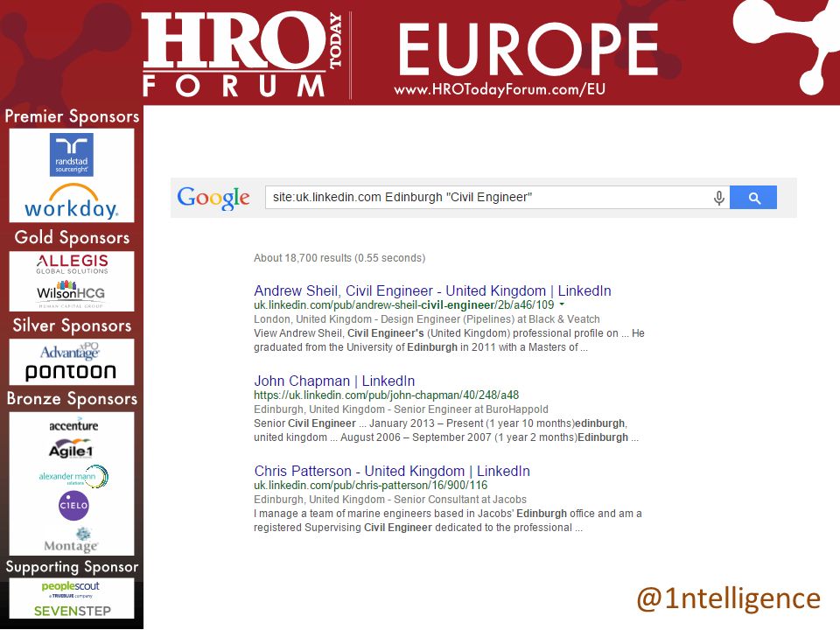Click the Gold Sponsors heading
This screenshot has height=630, width=840.
pos(72,237)
